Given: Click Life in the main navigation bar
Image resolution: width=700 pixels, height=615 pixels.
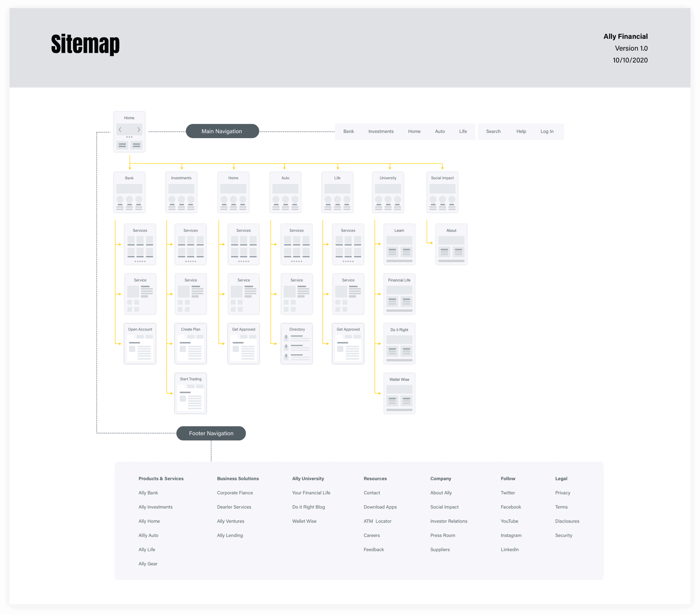Looking at the screenshot, I should pos(463,131).
